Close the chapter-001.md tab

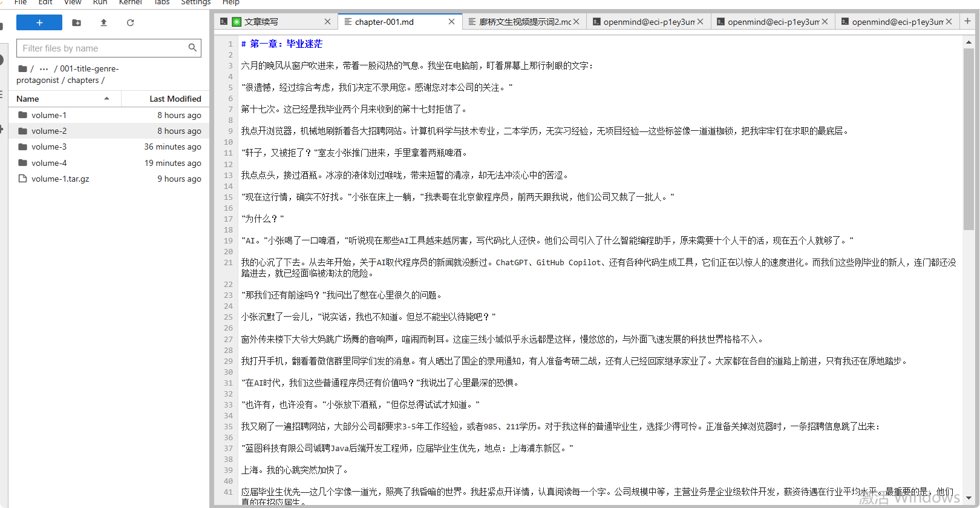click(451, 22)
